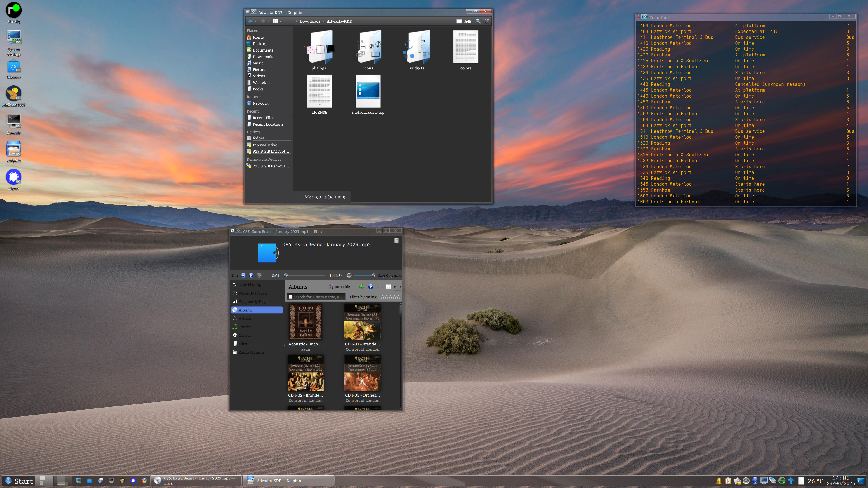Click the blue play icon in Albums header

(371, 287)
